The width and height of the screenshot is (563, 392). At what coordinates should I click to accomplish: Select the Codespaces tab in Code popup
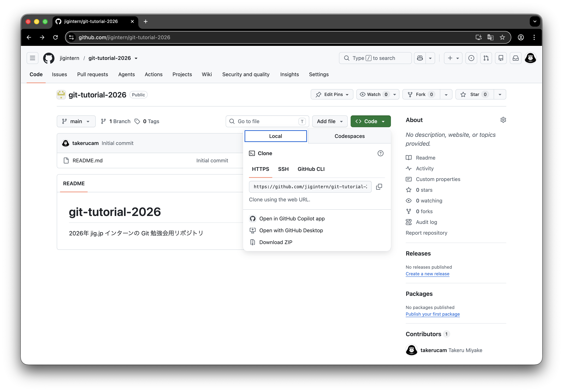[x=349, y=136]
